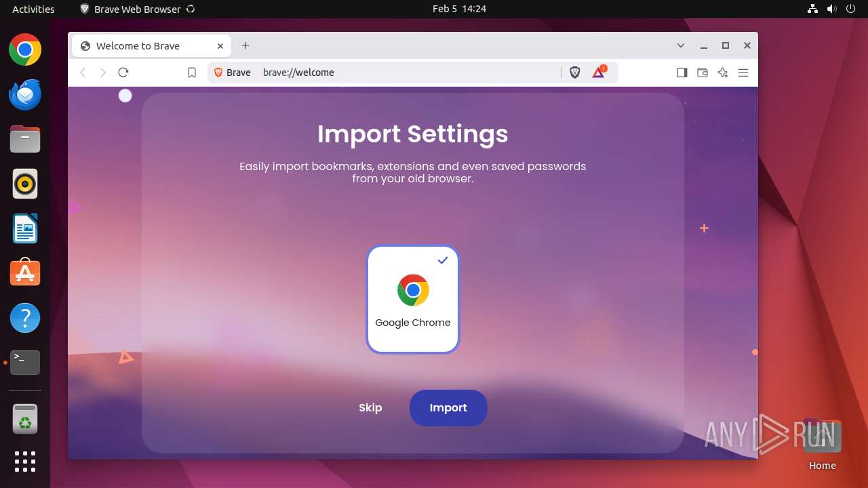Skip importing settings
This screenshot has width=868, height=488.
[x=370, y=408]
